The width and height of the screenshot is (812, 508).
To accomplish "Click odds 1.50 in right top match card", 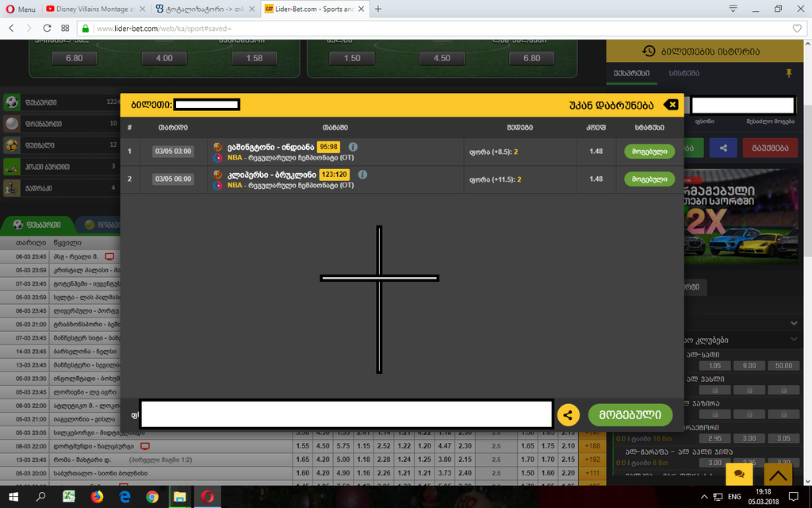I will [352, 58].
